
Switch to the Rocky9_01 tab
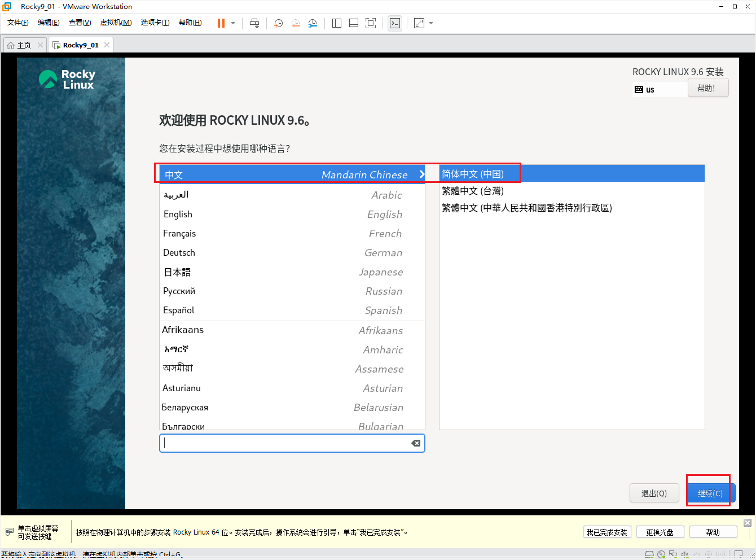point(81,45)
